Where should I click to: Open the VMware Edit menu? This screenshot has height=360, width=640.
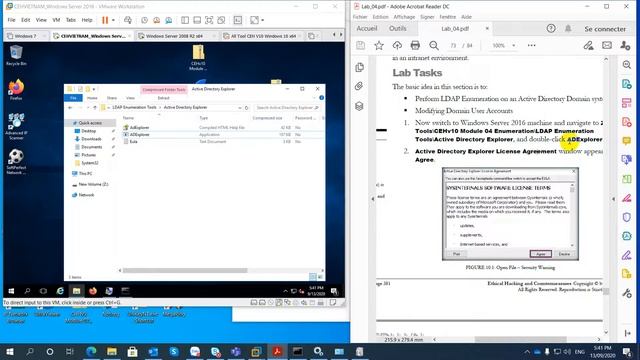(x=26, y=20)
